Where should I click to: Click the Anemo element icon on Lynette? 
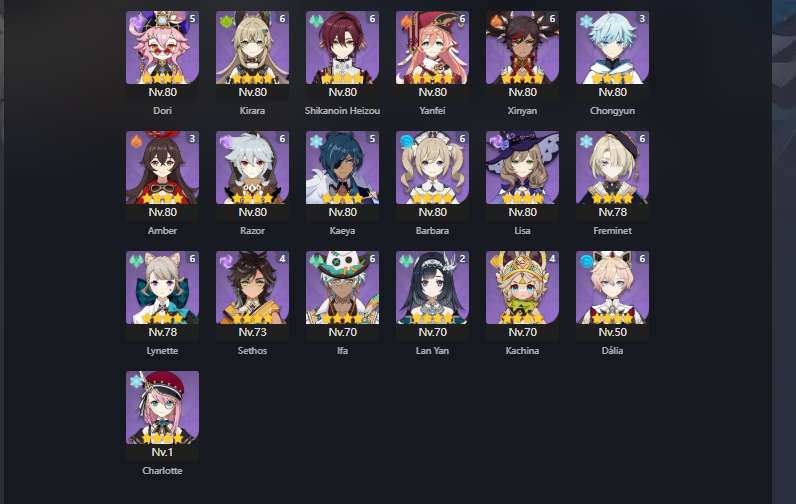tap(136, 261)
